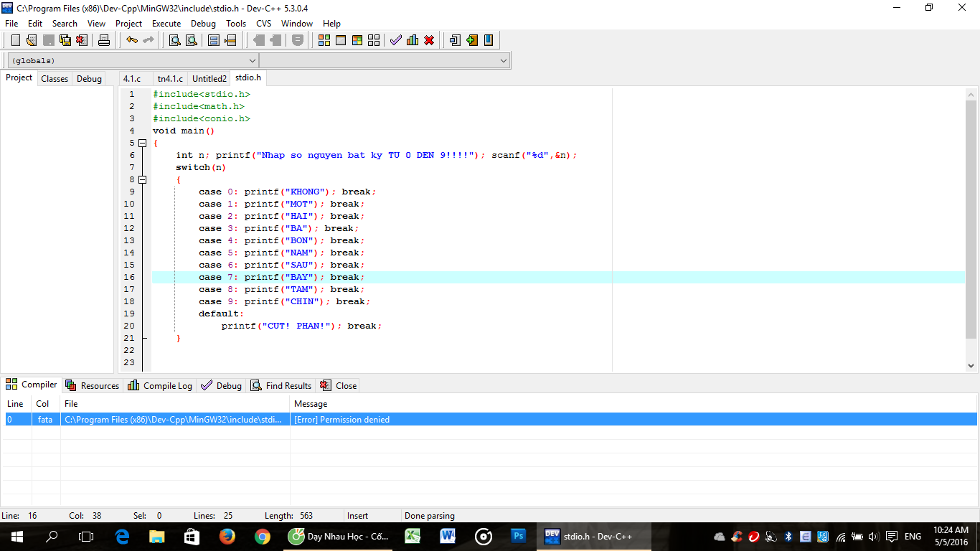Click the bar chart Profile Analysis icon
Screen dimensions: 980x551
pyautogui.click(x=413, y=40)
